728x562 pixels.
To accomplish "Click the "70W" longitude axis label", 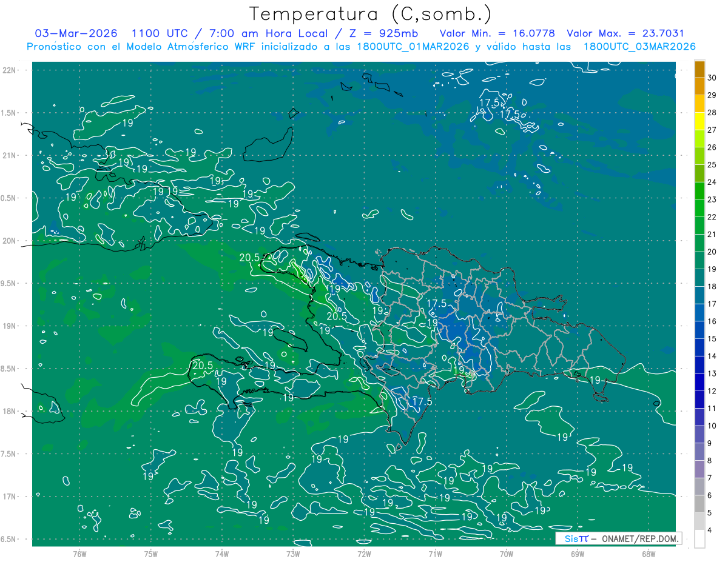I will (x=507, y=554).
